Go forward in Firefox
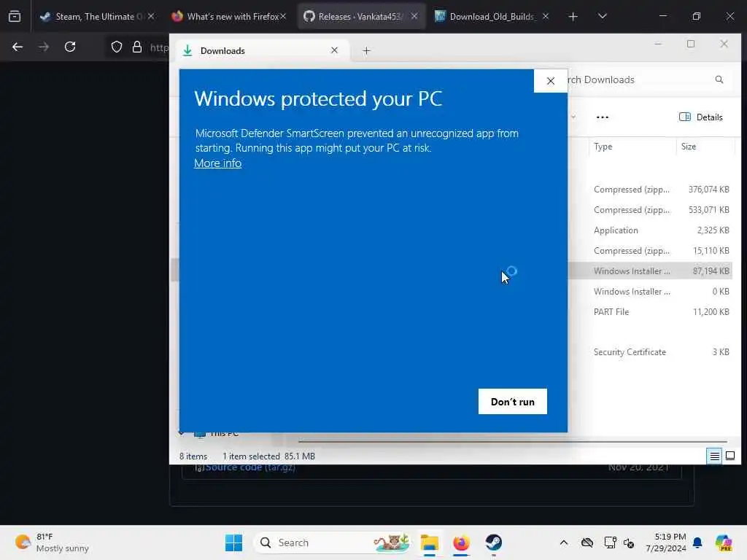The image size is (747, 560). [x=43, y=47]
